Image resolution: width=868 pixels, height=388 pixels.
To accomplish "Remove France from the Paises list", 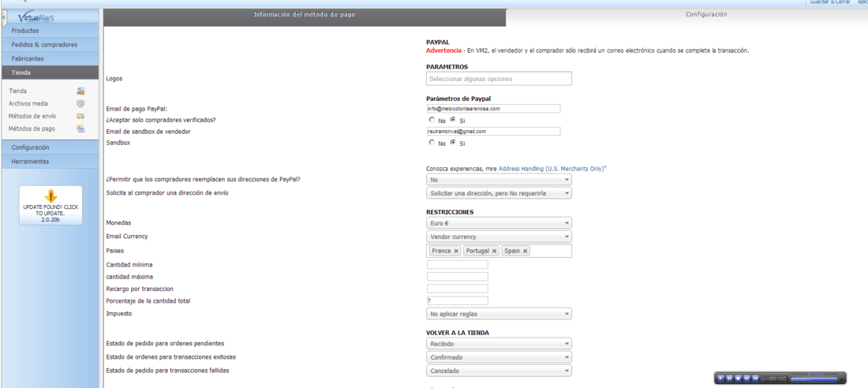I will click(456, 251).
